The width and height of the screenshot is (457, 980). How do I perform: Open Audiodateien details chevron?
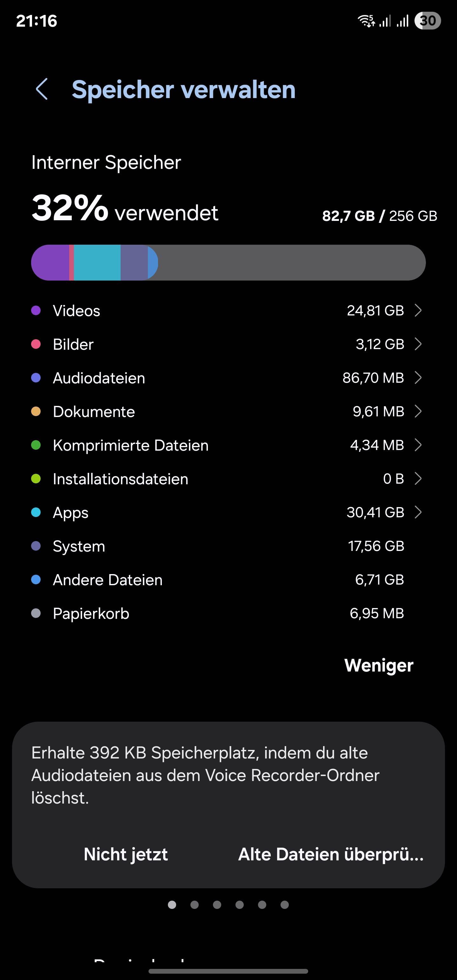tap(418, 378)
